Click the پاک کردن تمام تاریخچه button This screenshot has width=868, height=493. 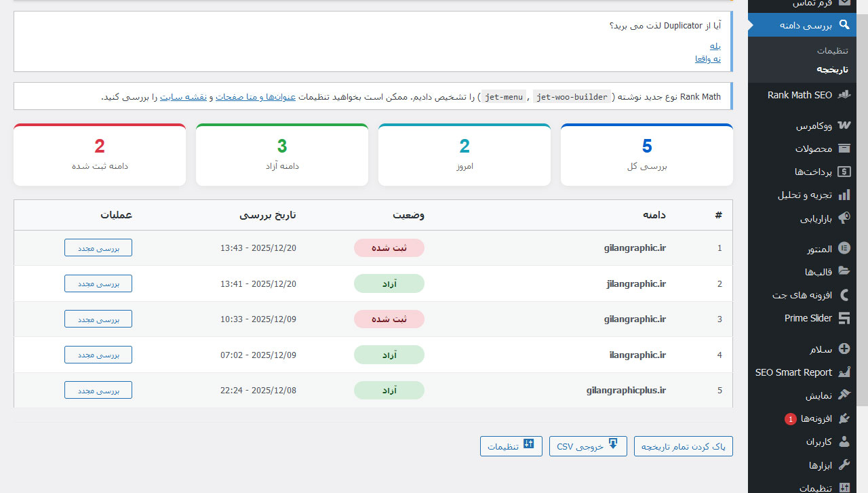point(683,446)
